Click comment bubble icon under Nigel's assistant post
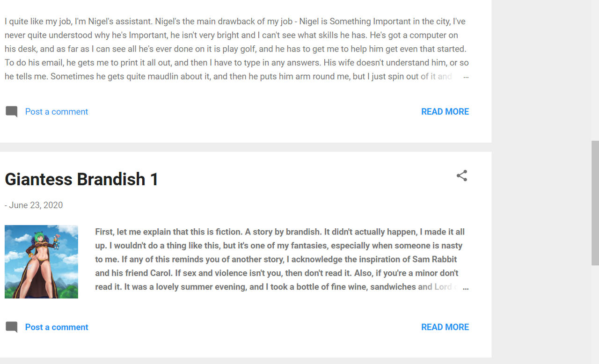This screenshot has height=364, width=599. pos(12,112)
